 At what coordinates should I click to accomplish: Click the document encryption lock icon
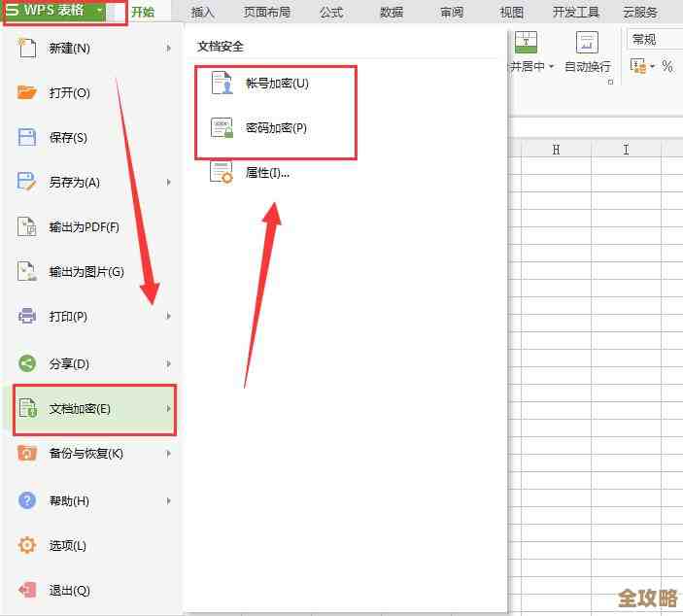[x=28, y=408]
